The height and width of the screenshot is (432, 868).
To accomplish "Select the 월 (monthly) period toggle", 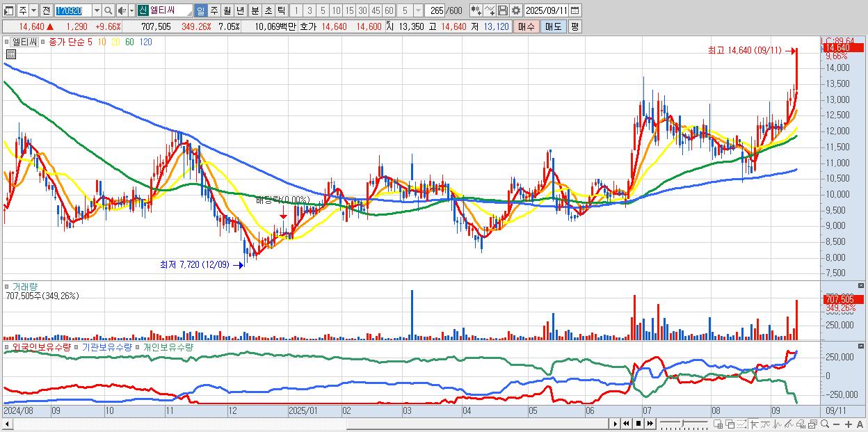I will [x=227, y=10].
